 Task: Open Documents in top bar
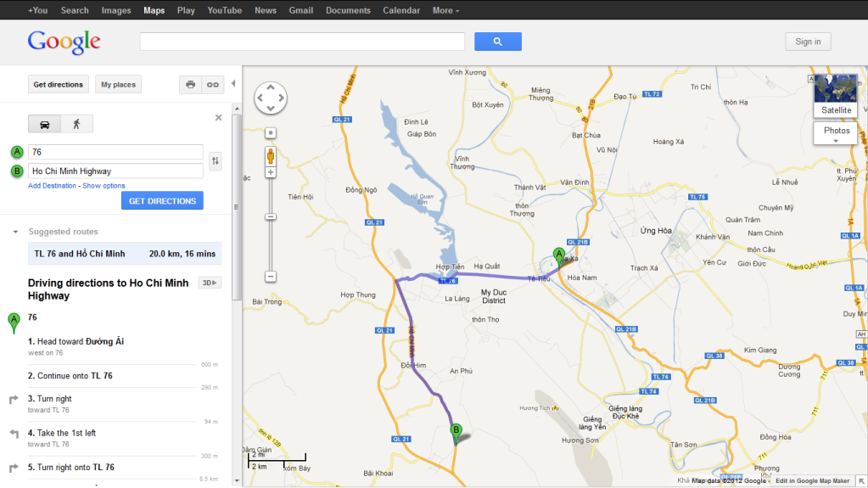(x=348, y=10)
